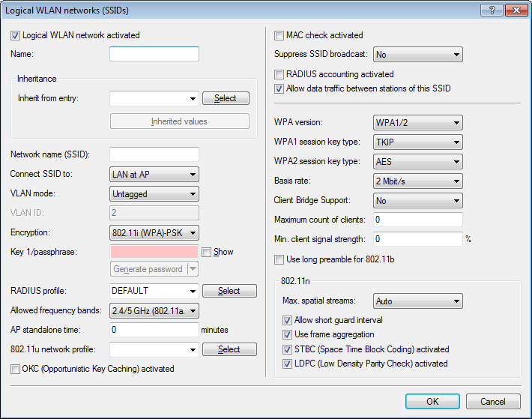Open the Connect SSID to dropdown
The height and width of the screenshot is (419, 532).
(x=154, y=175)
